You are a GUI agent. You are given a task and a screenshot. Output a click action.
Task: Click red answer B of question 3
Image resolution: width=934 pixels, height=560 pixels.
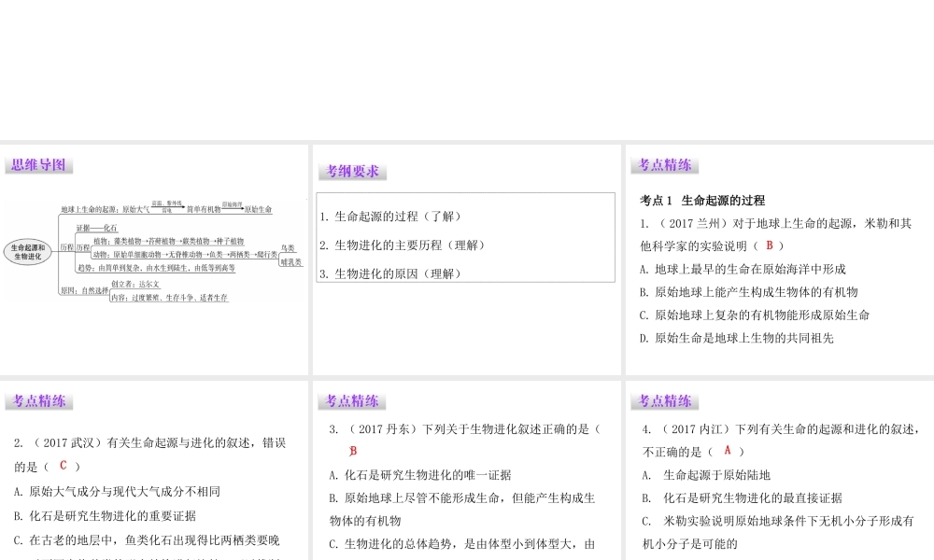pyautogui.click(x=353, y=451)
